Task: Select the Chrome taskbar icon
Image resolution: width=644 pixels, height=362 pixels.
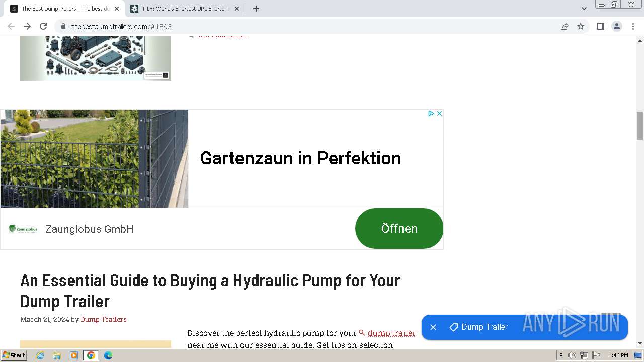Action: (x=91, y=355)
